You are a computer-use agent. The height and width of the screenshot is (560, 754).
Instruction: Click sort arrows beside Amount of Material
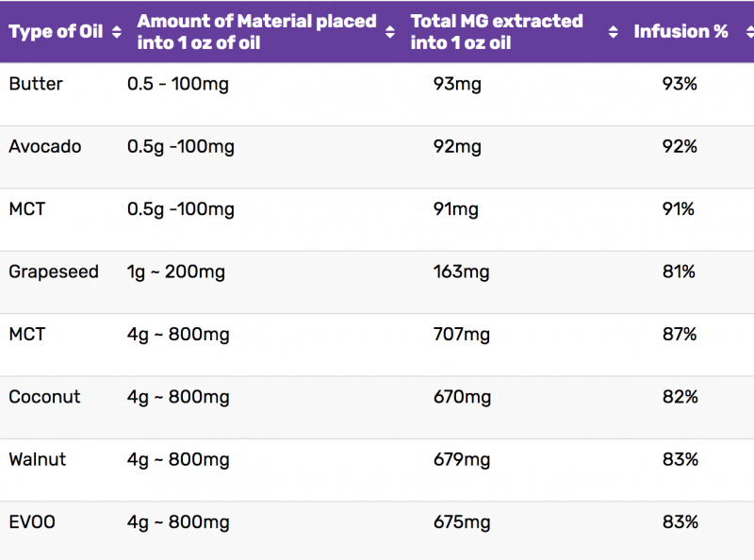[390, 32]
